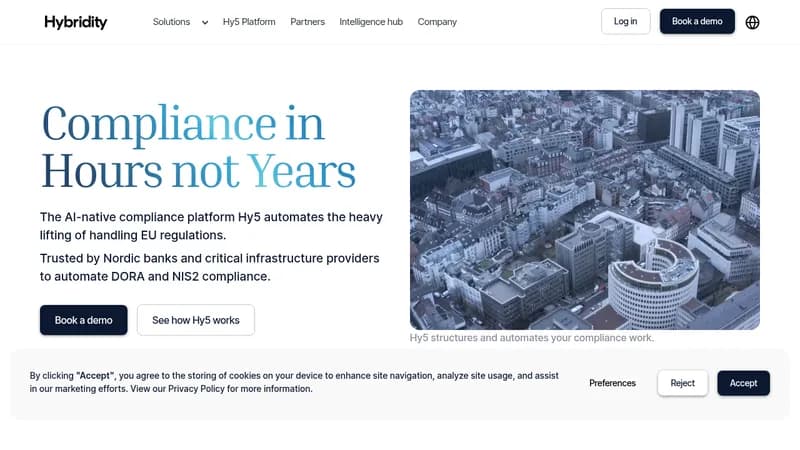Open cookie Preferences

612,383
